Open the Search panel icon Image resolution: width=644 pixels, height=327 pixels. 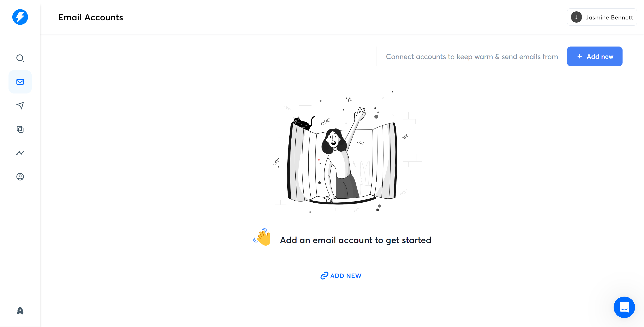(x=20, y=58)
